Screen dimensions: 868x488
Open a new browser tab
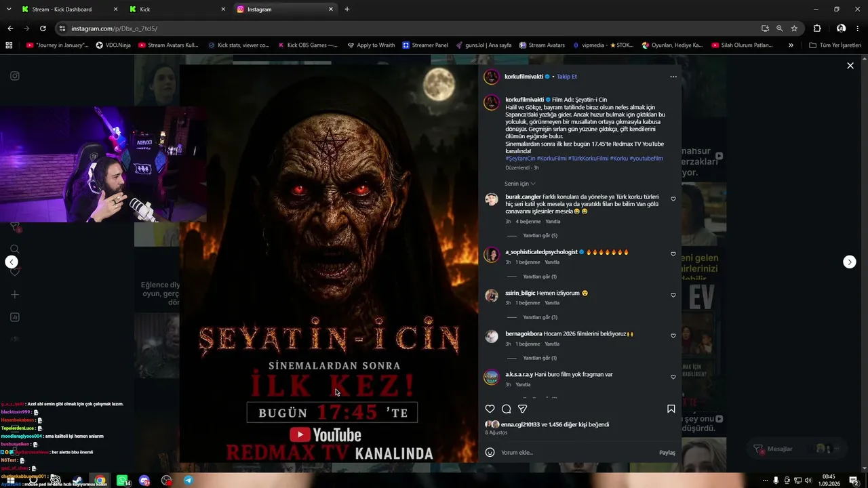pyautogui.click(x=347, y=9)
